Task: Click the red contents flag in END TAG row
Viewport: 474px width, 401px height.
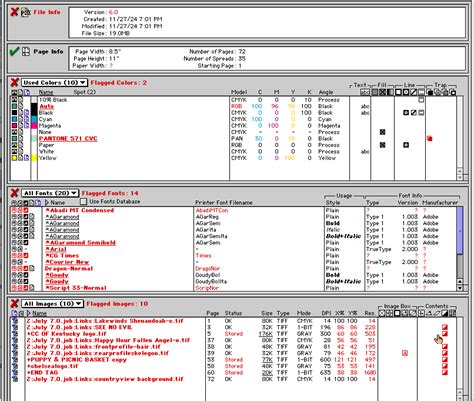Action: point(445,373)
